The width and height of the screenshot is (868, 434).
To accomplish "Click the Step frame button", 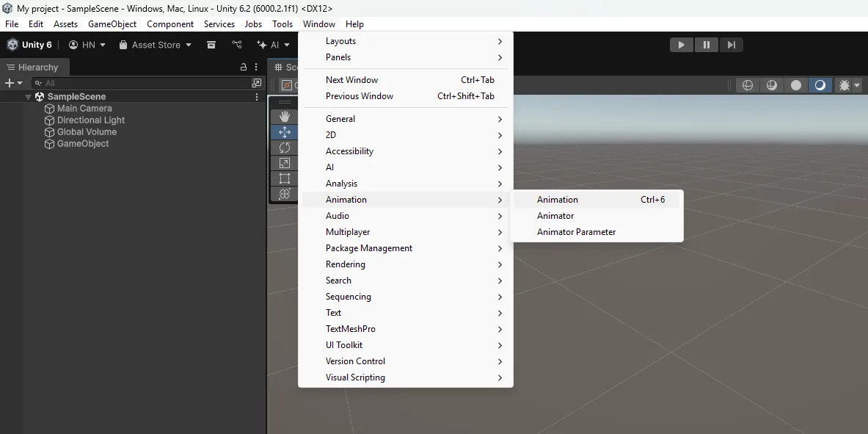I will click(731, 45).
